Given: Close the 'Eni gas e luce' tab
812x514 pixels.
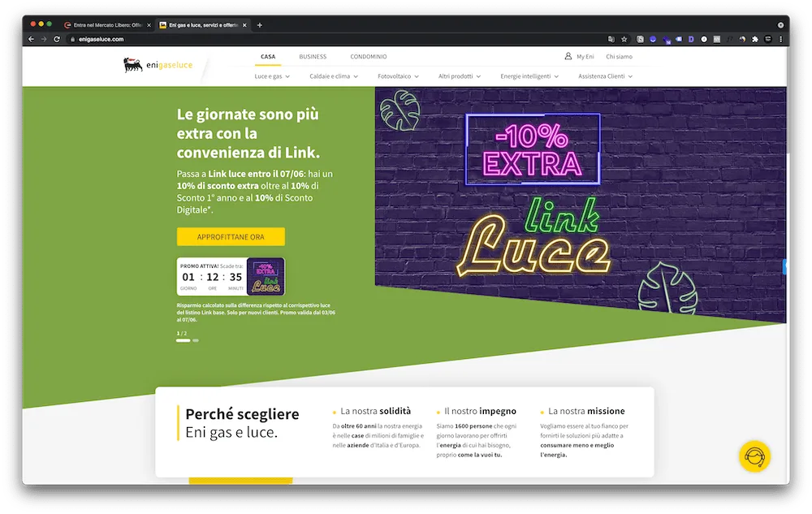Looking at the screenshot, I should (x=244, y=25).
